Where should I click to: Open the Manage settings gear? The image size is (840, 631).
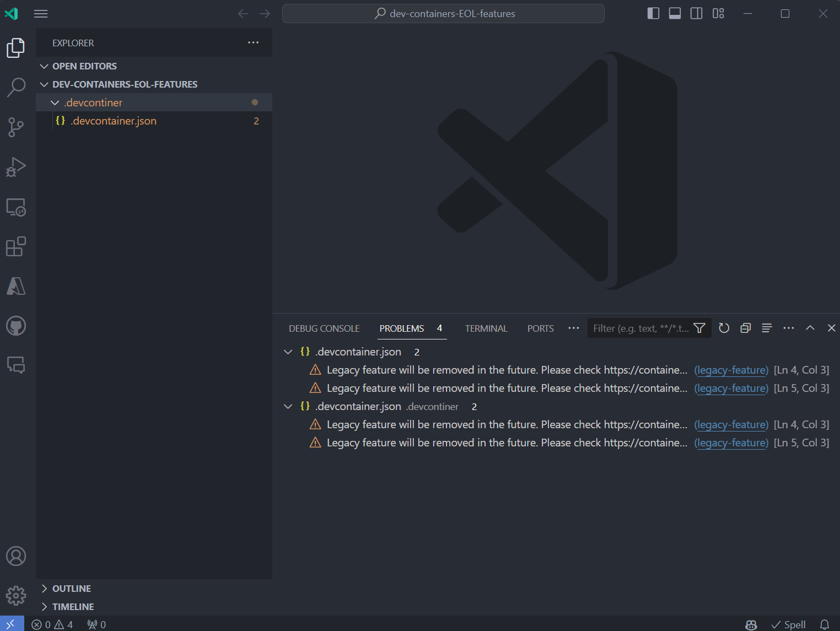point(16,596)
